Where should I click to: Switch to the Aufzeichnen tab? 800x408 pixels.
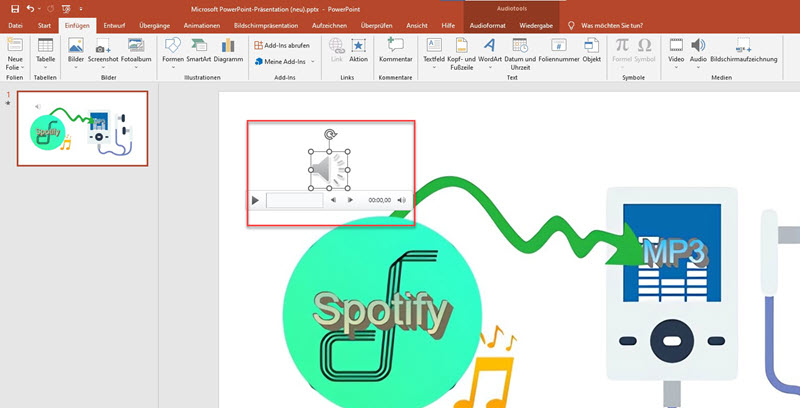coord(331,26)
